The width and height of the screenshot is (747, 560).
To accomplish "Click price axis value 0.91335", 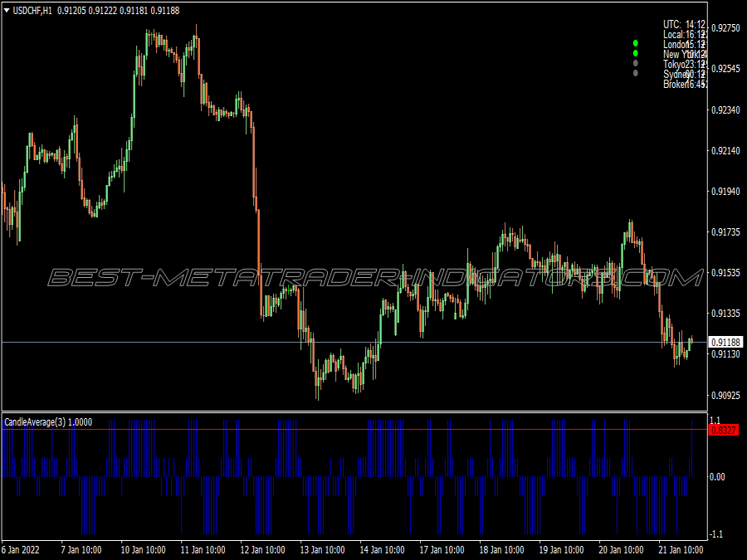I will pos(725,314).
